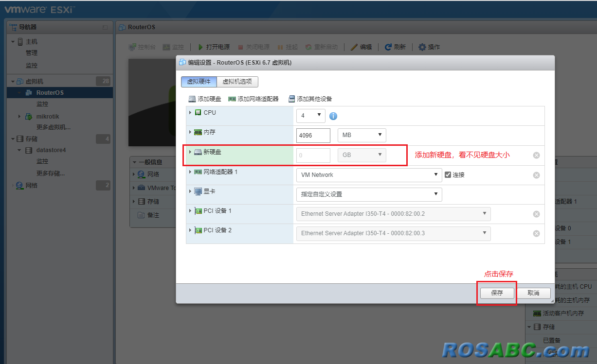Viewport: 597px width, 364px height.
Task: Remove 网络适配器 1 with its X icon
Action: tap(536, 175)
